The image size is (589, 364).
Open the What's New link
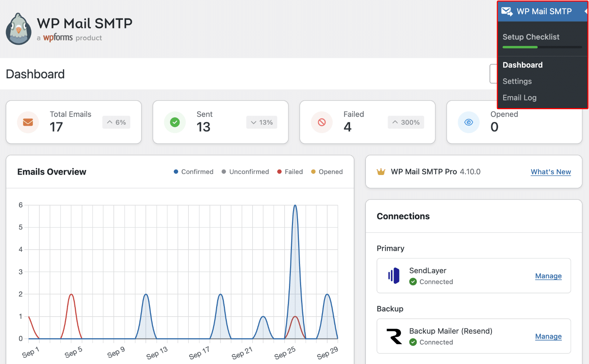(551, 172)
